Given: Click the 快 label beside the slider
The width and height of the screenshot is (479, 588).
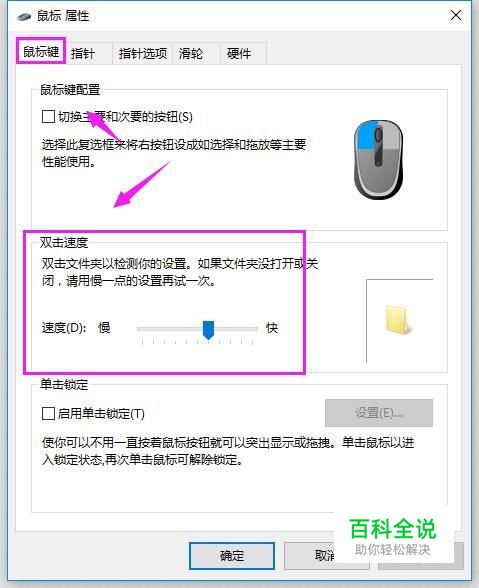Looking at the screenshot, I should pos(272,328).
